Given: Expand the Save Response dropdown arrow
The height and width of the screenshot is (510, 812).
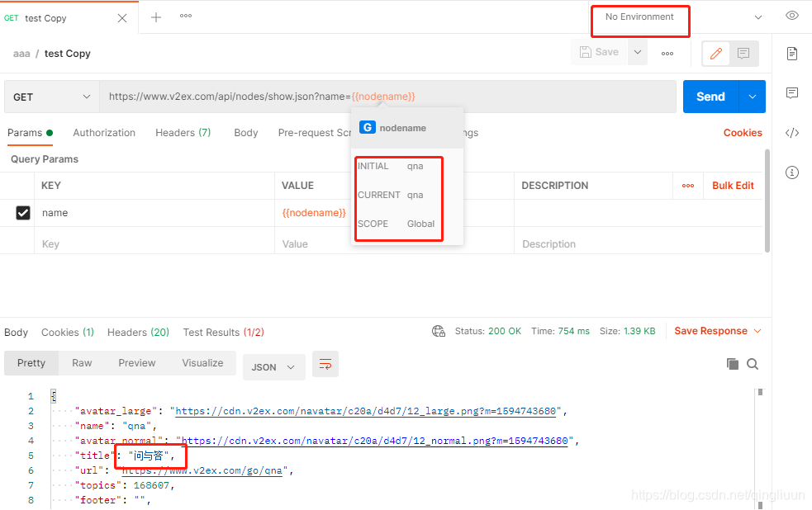Looking at the screenshot, I should pos(757,331).
